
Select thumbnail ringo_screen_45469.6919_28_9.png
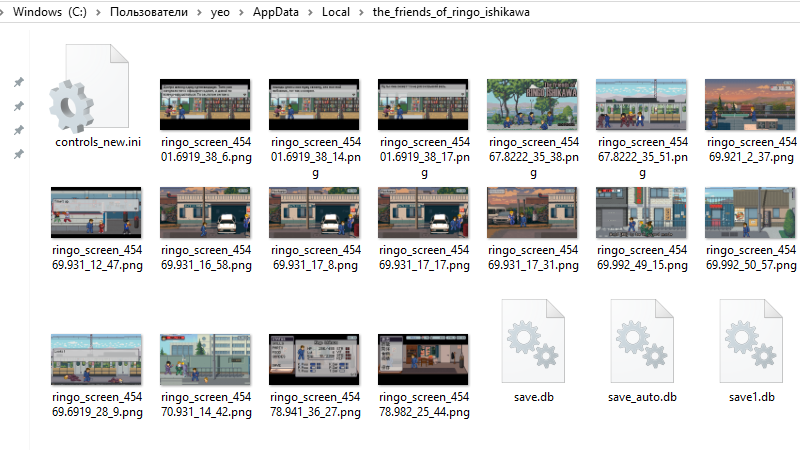click(96, 360)
